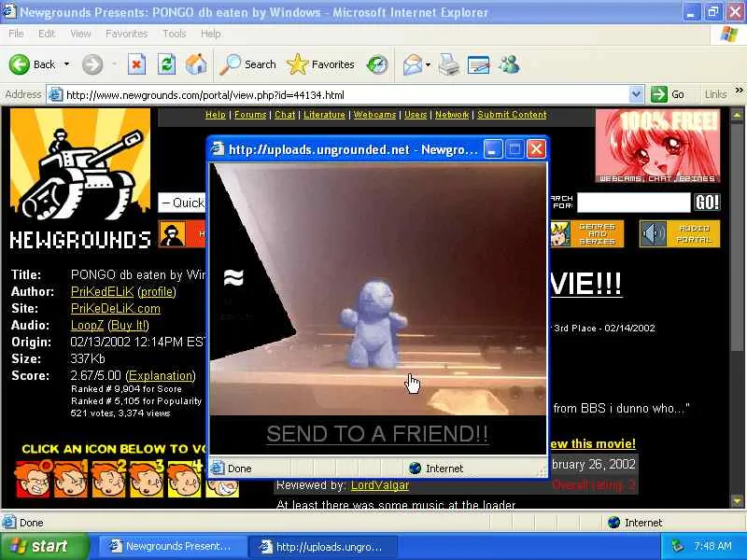Open the Favorites menu
The image size is (747, 560).
127,34
